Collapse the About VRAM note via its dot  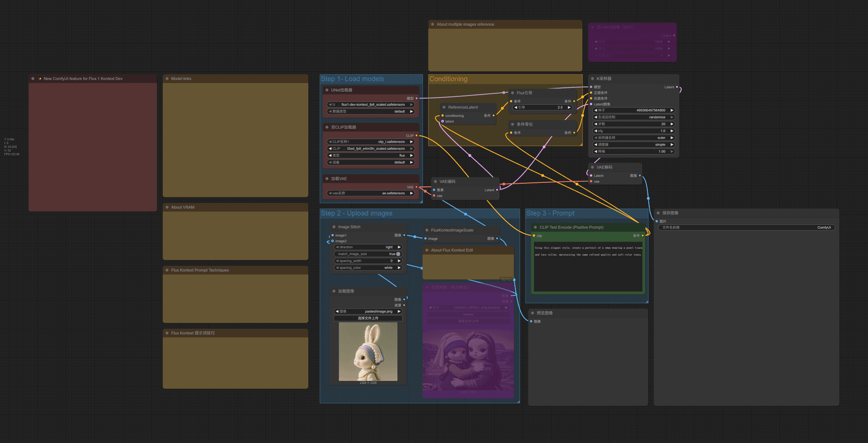[167, 207]
